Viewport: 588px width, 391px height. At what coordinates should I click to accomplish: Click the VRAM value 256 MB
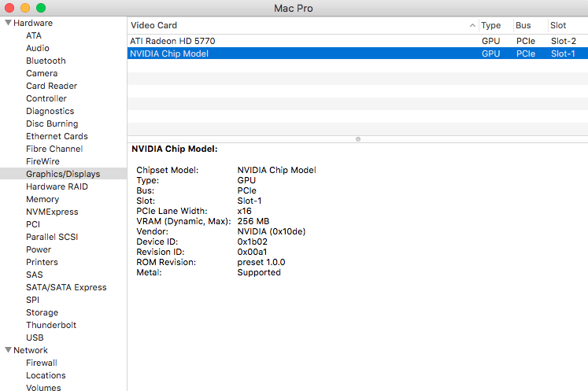tap(253, 221)
